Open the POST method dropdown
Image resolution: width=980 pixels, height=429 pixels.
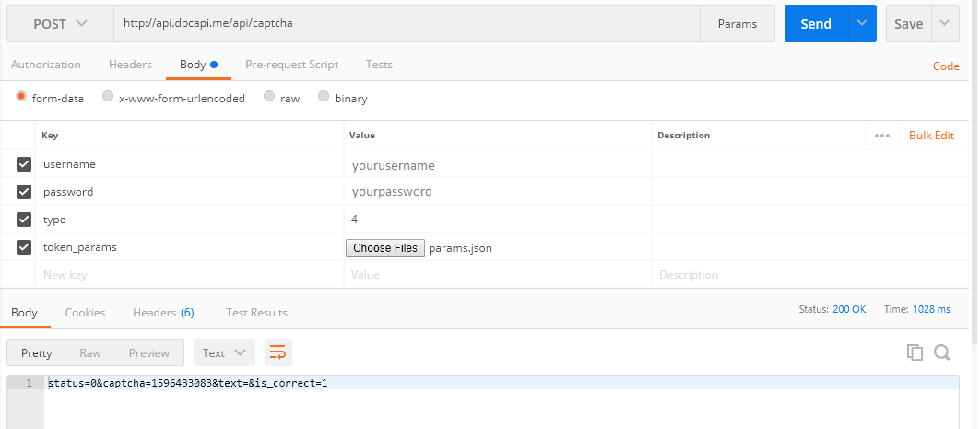click(61, 24)
